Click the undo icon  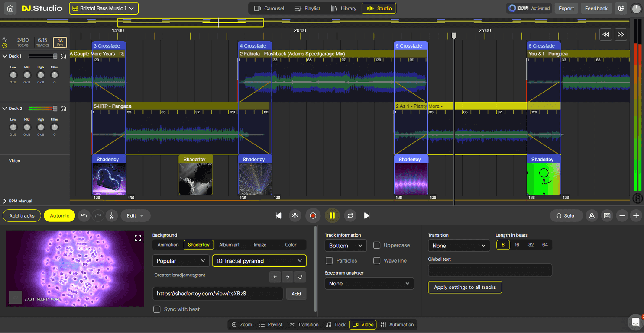pos(84,215)
